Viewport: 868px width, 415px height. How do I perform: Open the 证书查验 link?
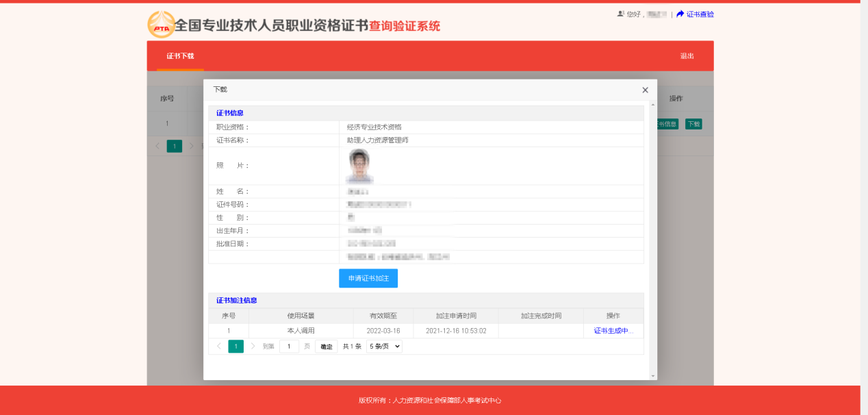(x=700, y=14)
